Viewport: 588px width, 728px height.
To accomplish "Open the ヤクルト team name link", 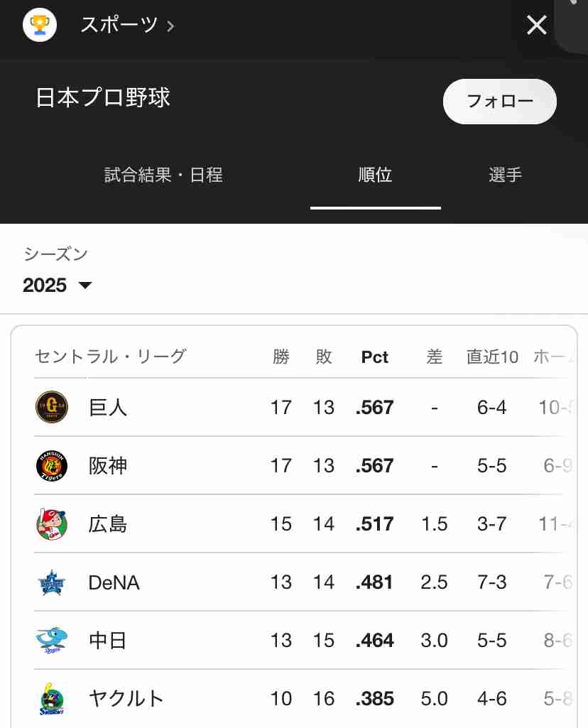I will [x=126, y=699].
